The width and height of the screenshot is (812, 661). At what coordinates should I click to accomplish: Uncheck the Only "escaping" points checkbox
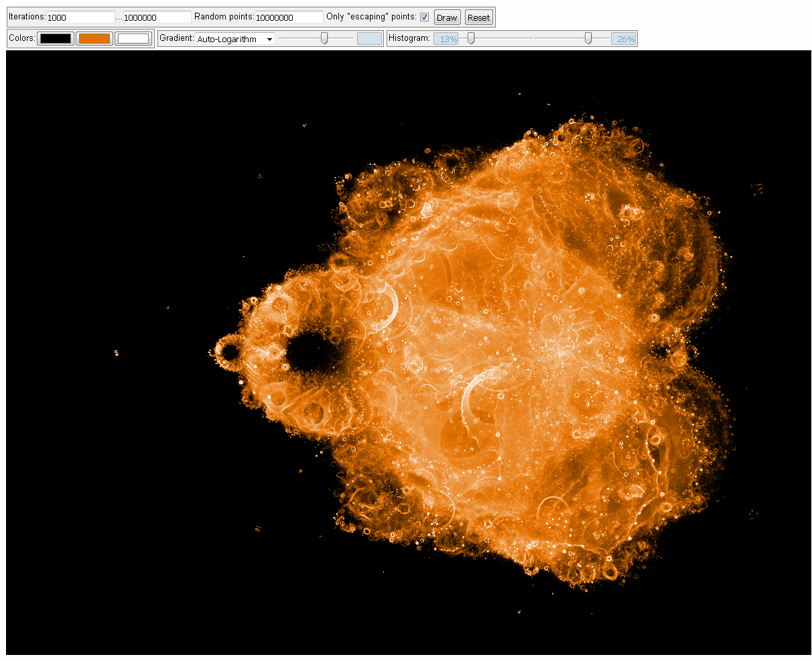424,17
